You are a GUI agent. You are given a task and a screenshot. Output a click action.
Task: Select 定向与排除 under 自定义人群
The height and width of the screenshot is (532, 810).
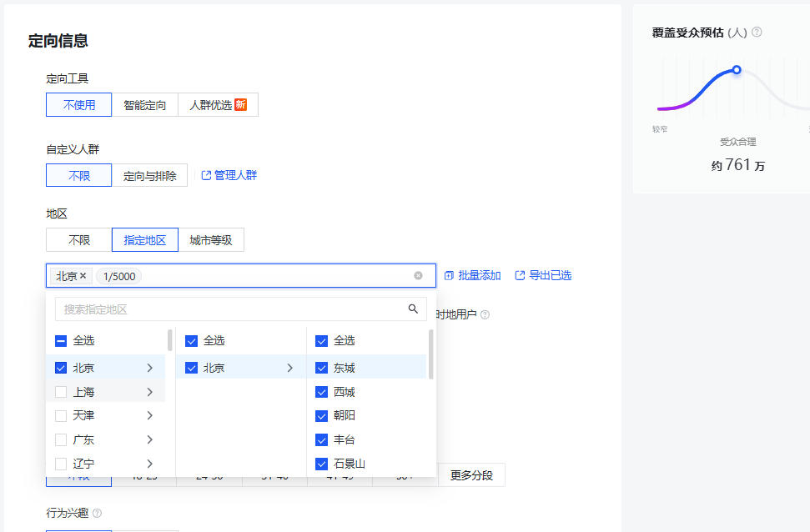[x=150, y=175]
